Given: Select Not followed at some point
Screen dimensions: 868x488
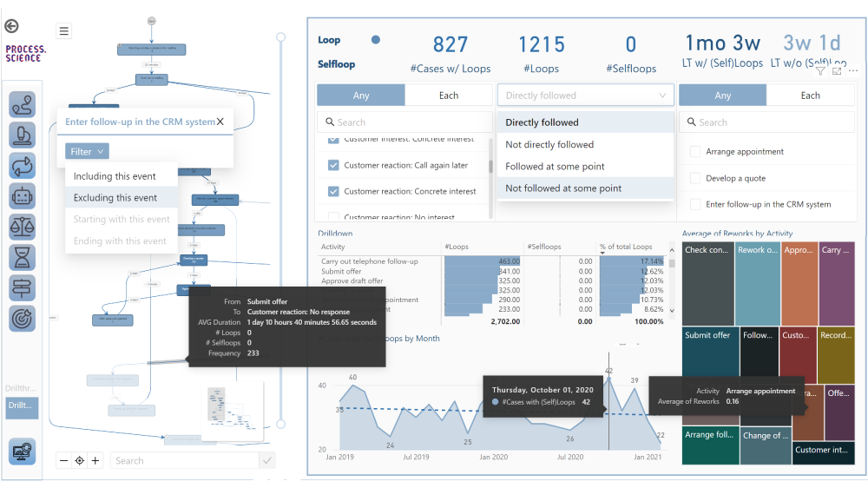Looking at the screenshot, I should pos(563,188).
